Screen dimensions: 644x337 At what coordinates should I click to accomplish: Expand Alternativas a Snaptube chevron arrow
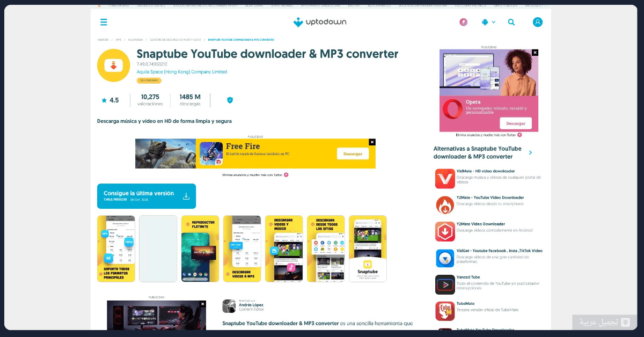tap(530, 152)
